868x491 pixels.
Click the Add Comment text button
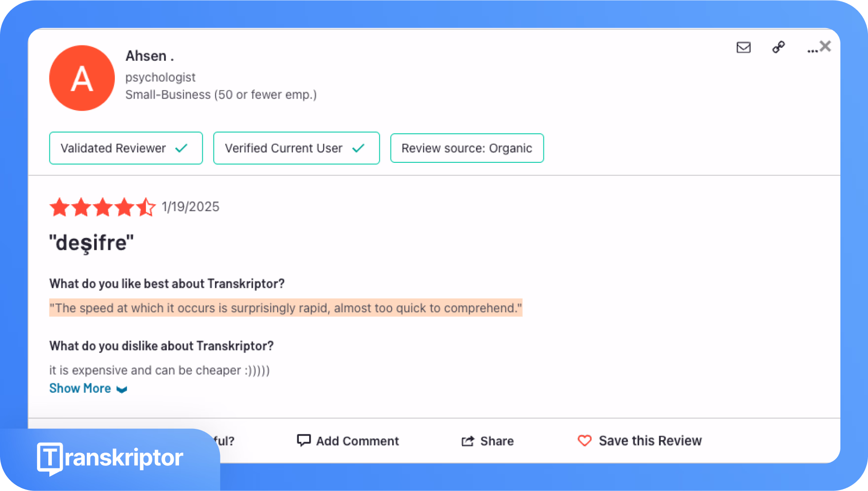click(x=358, y=441)
